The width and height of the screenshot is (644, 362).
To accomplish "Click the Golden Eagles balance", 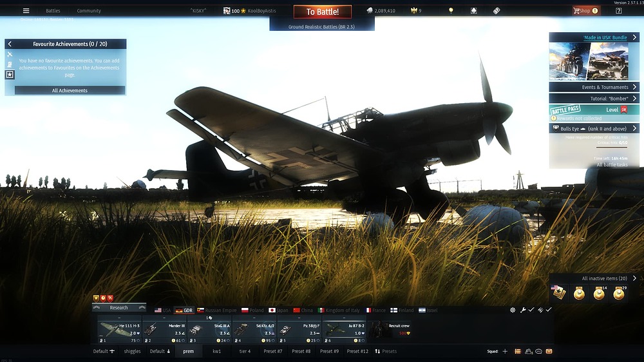I will (x=416, y=11).
